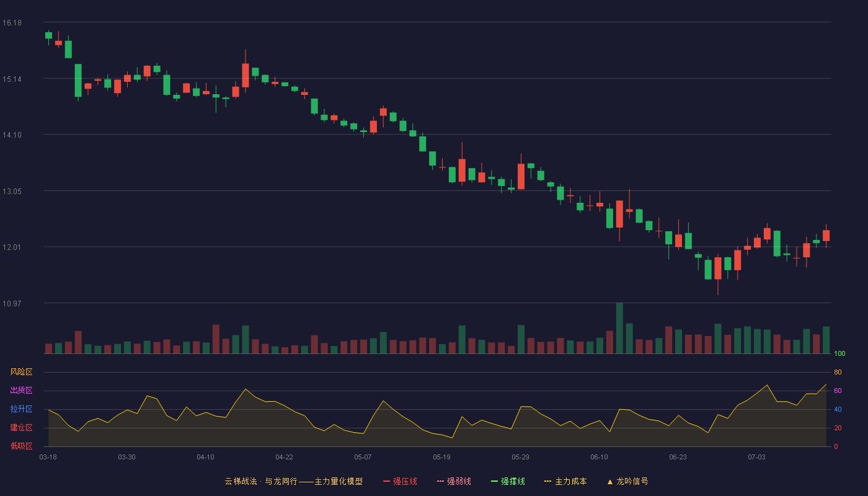Click the 出货区 zone label
The image size is (868, 496).
[x=21, y=391]
